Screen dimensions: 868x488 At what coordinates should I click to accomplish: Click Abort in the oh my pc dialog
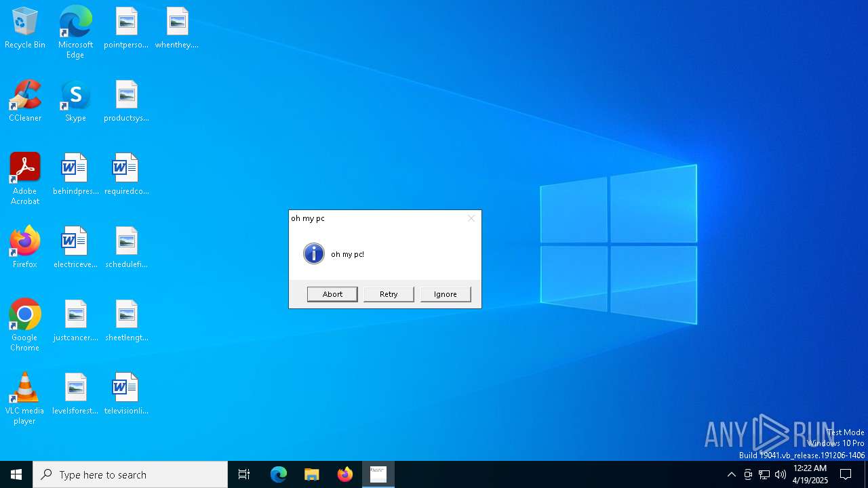332,294
